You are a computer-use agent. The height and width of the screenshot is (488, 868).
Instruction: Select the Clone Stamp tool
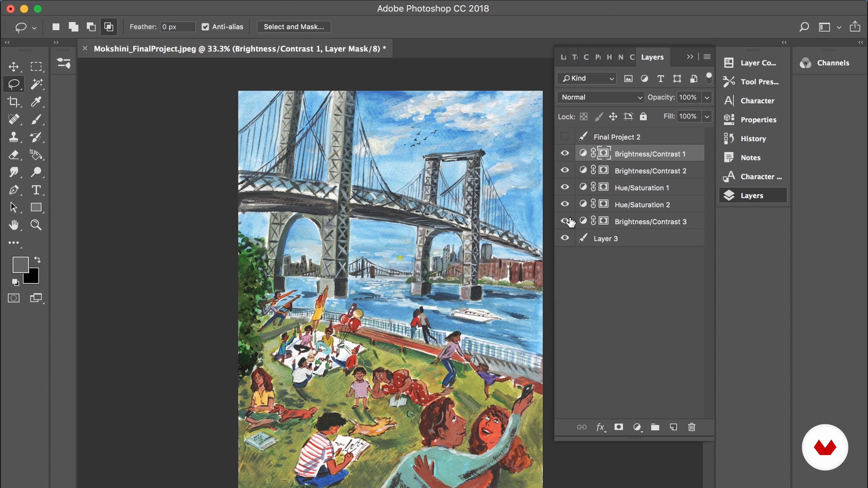tap(14, 137)
